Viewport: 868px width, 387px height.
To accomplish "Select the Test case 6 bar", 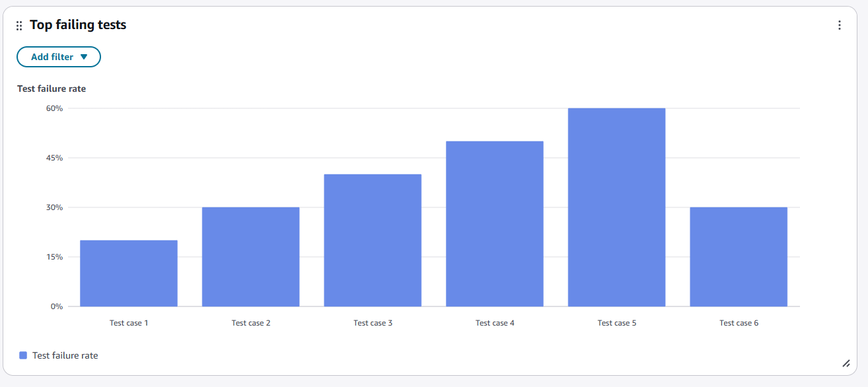I will (739, 256).
